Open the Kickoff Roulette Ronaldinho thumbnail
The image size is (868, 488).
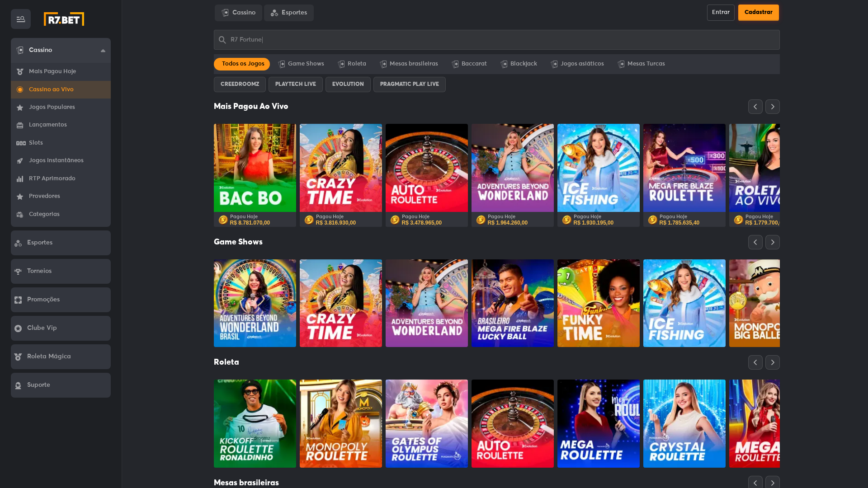[255, 423]
